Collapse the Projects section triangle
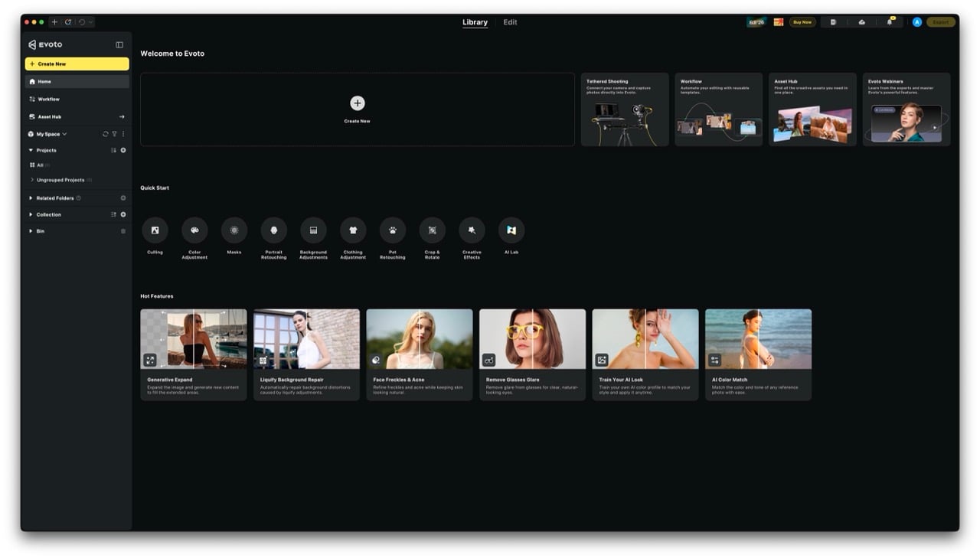The height and width of the screenshot is (558, 980). coord(31,150)
